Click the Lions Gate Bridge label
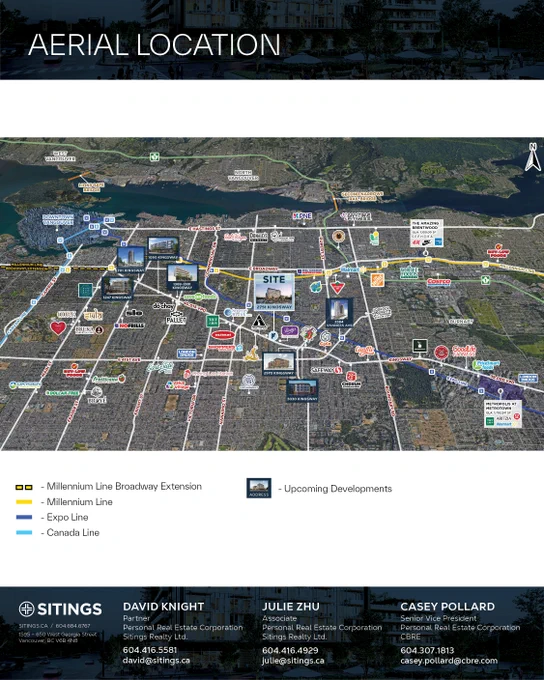The height and width of the screenshot is (680, 544). 91,187
